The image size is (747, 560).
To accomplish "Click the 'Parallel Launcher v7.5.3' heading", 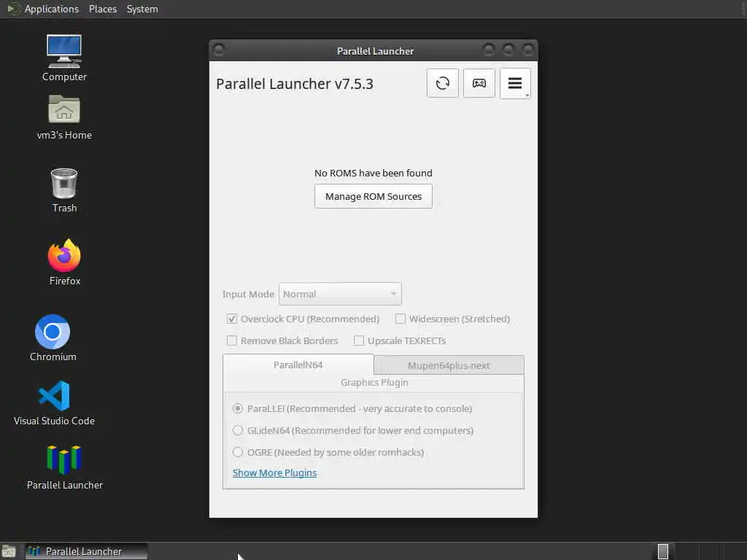I will [295, 84].
